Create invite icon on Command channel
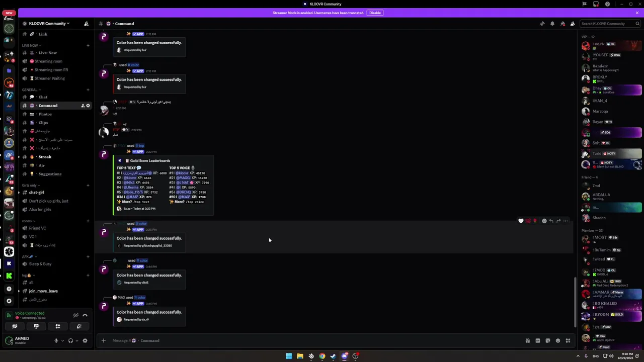This screenshot has height=362, width=644. 83,106
